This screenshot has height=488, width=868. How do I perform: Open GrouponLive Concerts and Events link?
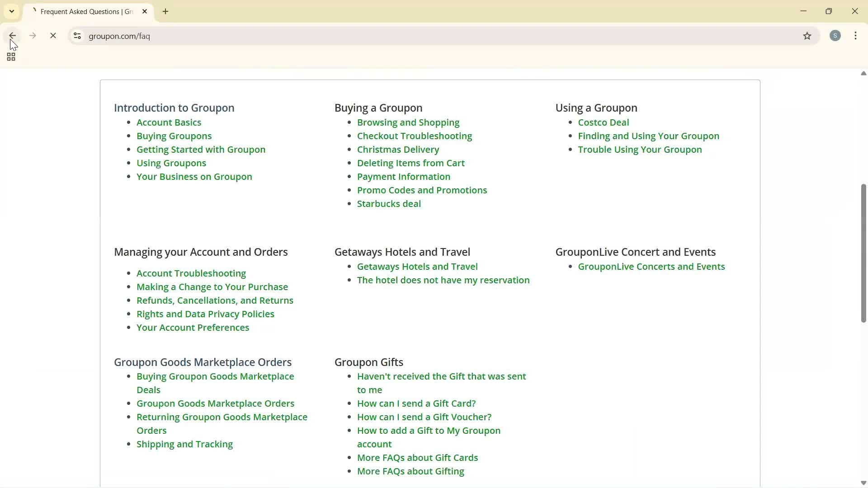click(651, 267)
